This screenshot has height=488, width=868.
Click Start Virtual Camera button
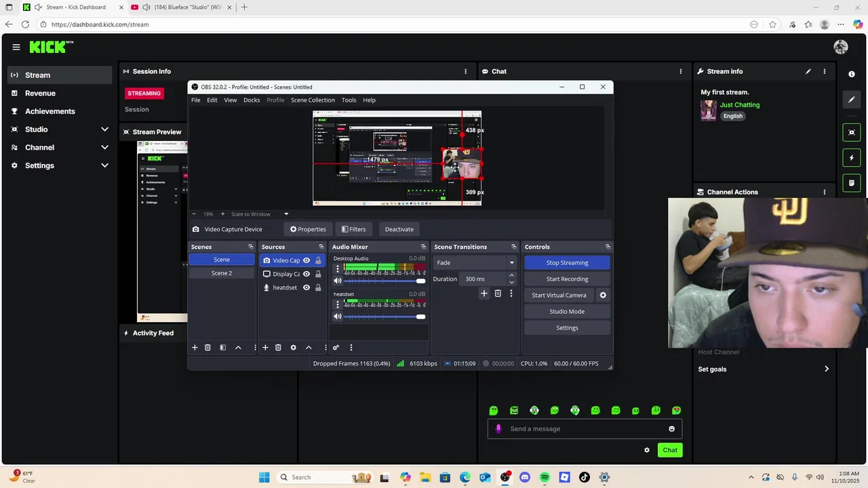pos(559,296)
